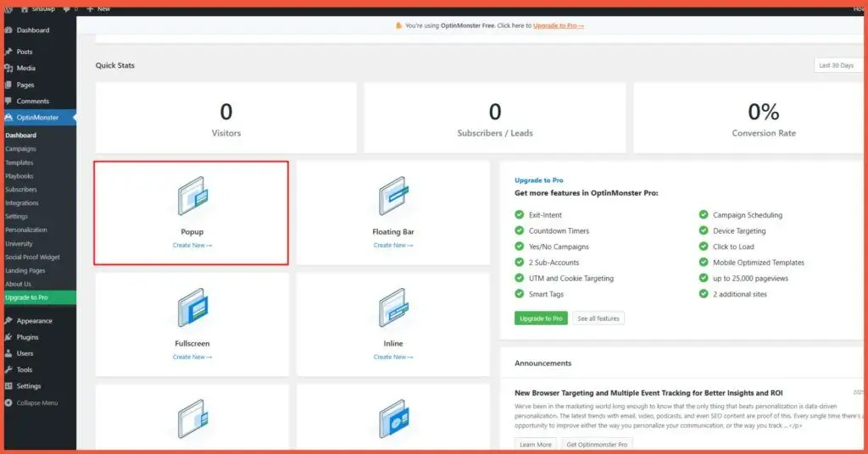Viewport: 868px width, 454px height.
Task: Click the Floating Bar campaign icon
Action: pyautogui.click(x=393, y=198)
